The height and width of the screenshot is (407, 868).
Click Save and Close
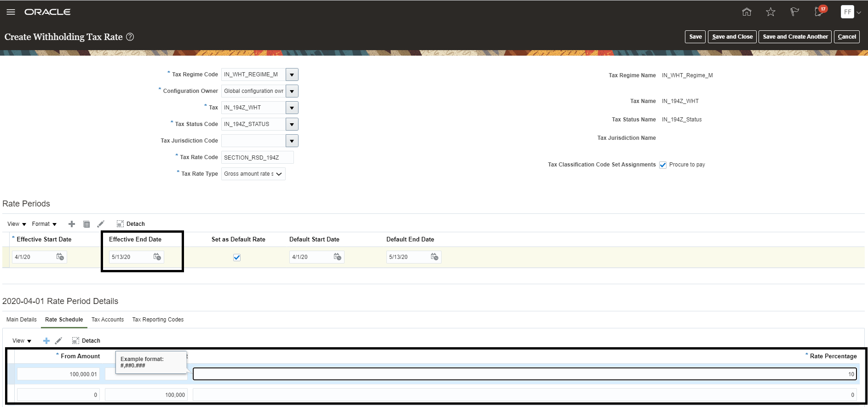click(x=732, y=37)
